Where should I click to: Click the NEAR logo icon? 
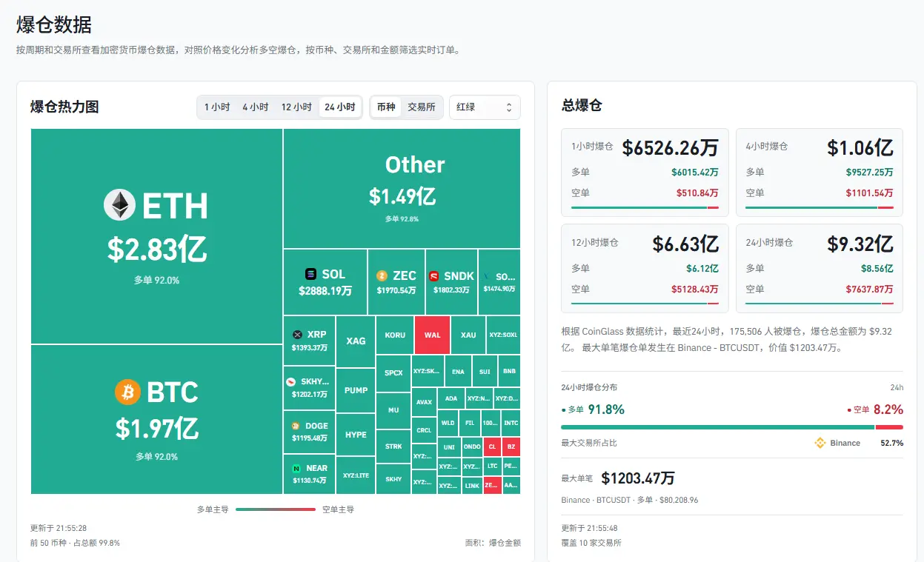[x=296, y=468]
